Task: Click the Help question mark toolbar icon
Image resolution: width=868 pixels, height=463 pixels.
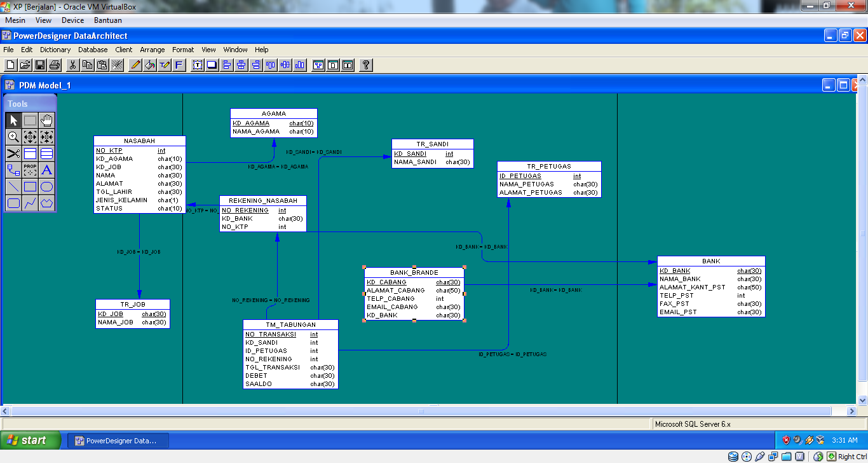Action: [365, 64]
